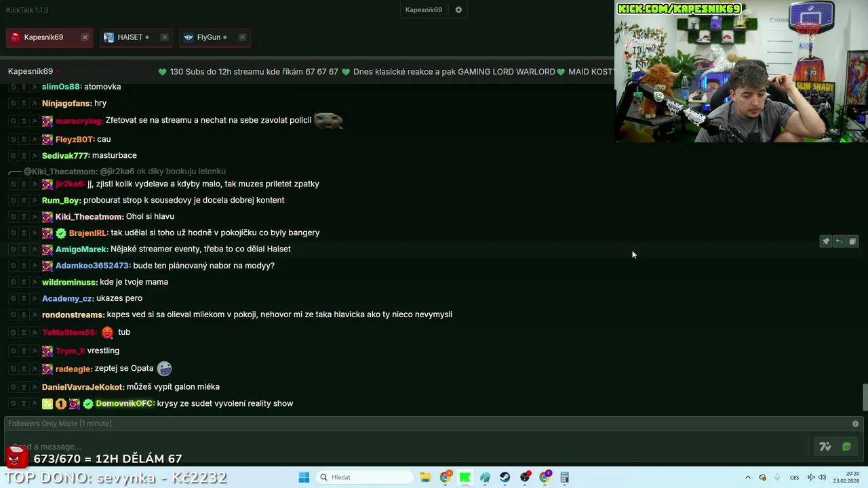Click the red emote in ToMaStom55's message
868x488 pixels.
click(107, 332)
